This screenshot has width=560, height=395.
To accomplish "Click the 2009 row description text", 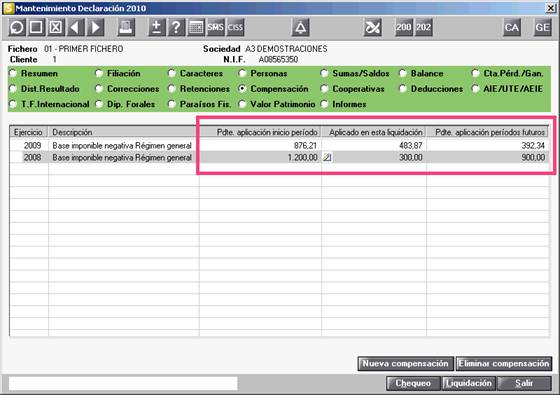I will 122,145.
